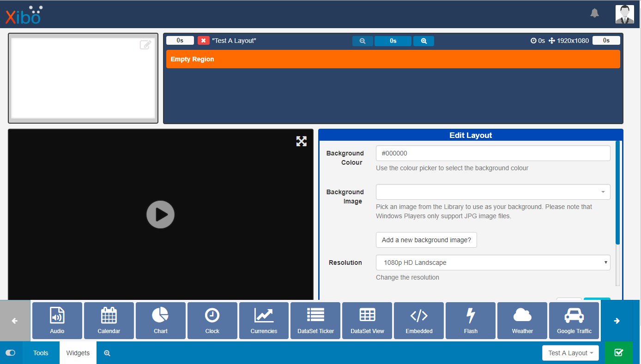
Task: Open the Test A Layout dropdown
Action: 570,352
